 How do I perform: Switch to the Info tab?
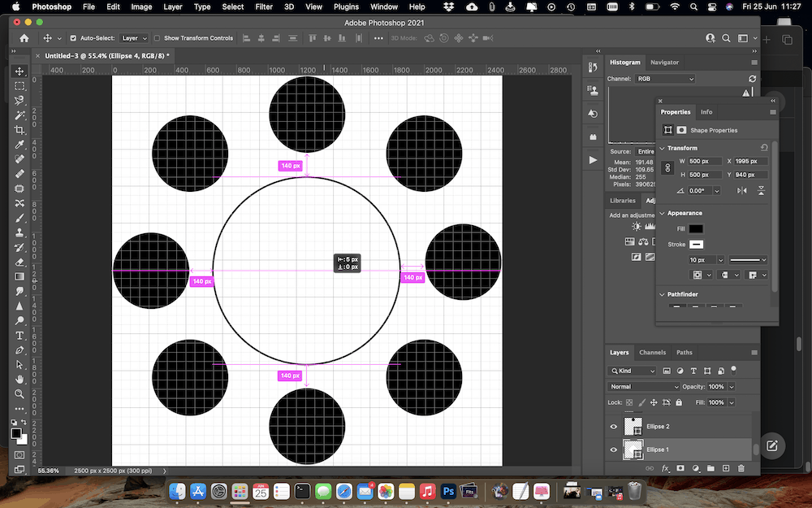[706, 112]
